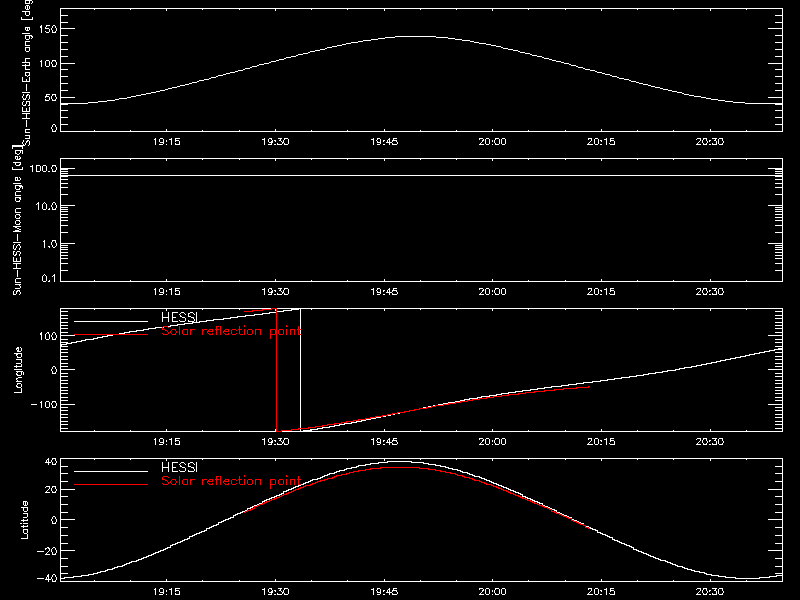The image size is (800, 600).
Task: Click 19:45 label under Earth angle plot
Action: point(384,142)
